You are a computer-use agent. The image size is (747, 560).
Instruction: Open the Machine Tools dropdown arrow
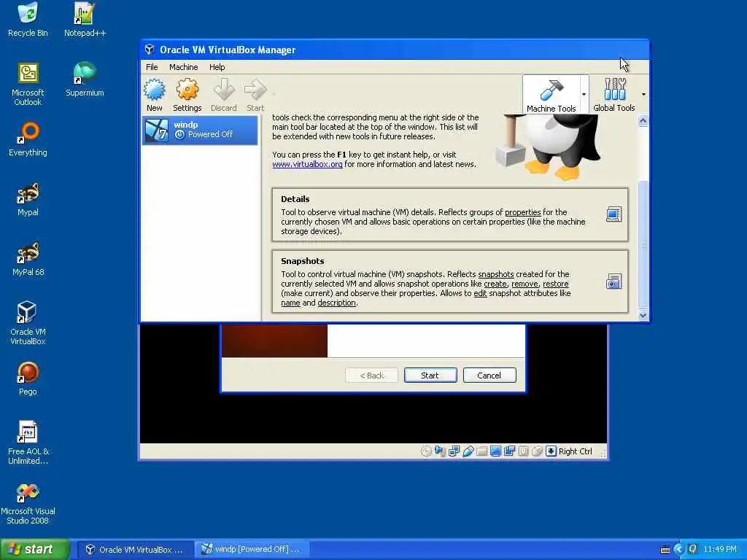point(584,94)
